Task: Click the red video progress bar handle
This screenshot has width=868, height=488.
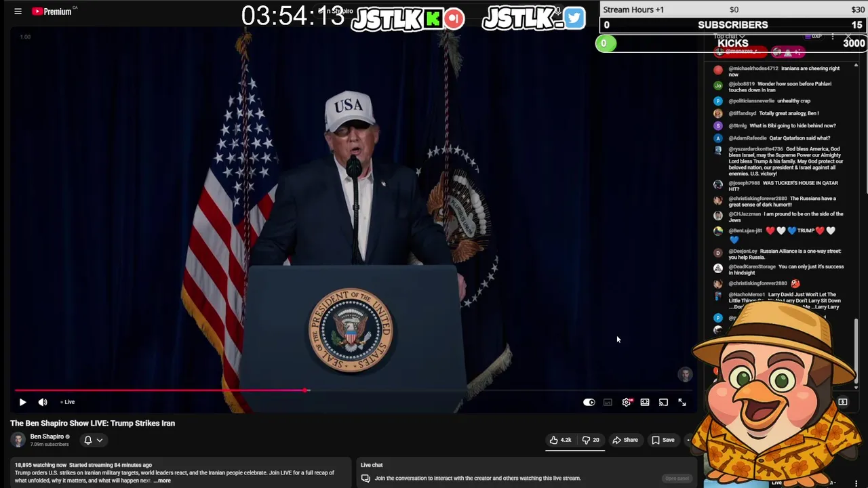Action: [x=307, y=390]
